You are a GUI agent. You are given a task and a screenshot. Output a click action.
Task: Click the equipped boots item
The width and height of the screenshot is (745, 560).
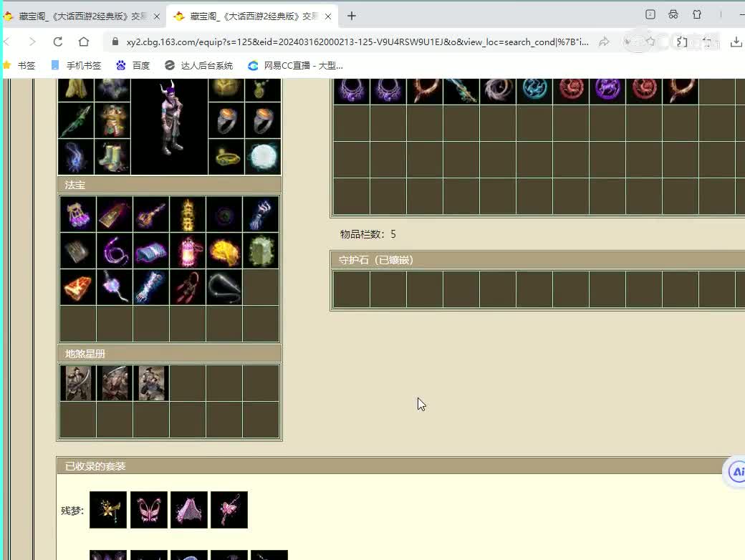pyautogui.click(x=112, y=157)
